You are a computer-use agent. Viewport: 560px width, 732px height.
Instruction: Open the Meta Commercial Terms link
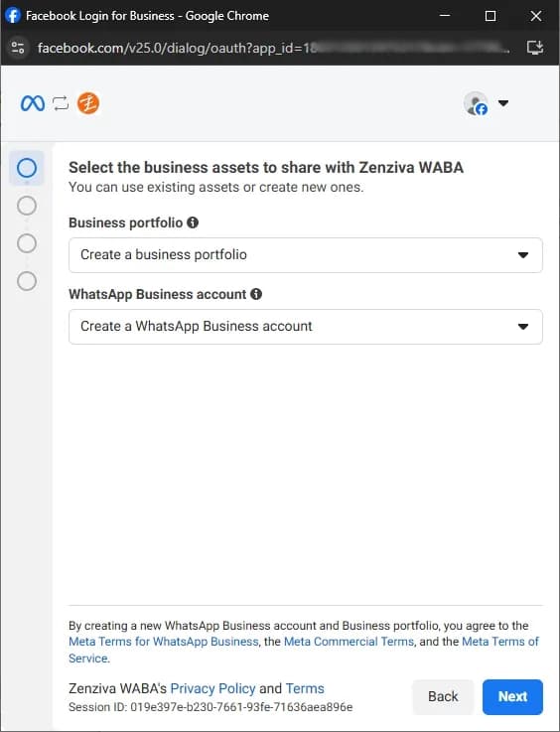349,642
